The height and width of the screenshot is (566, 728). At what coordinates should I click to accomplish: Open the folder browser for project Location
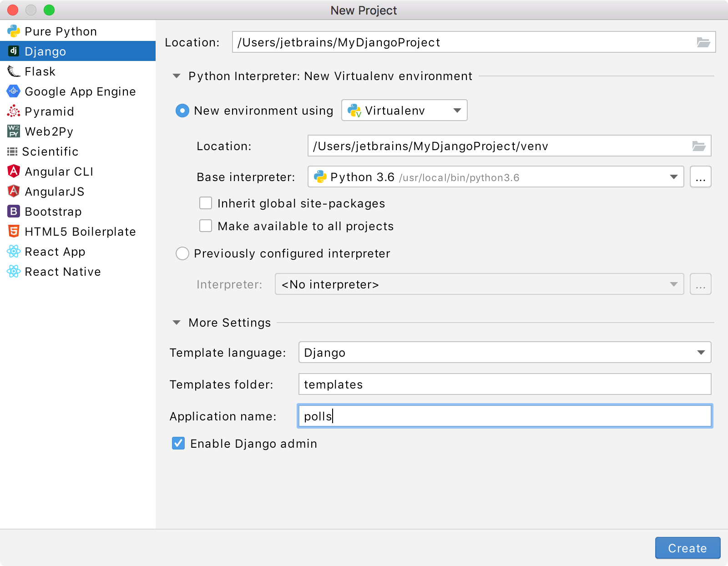click(703, 42)
